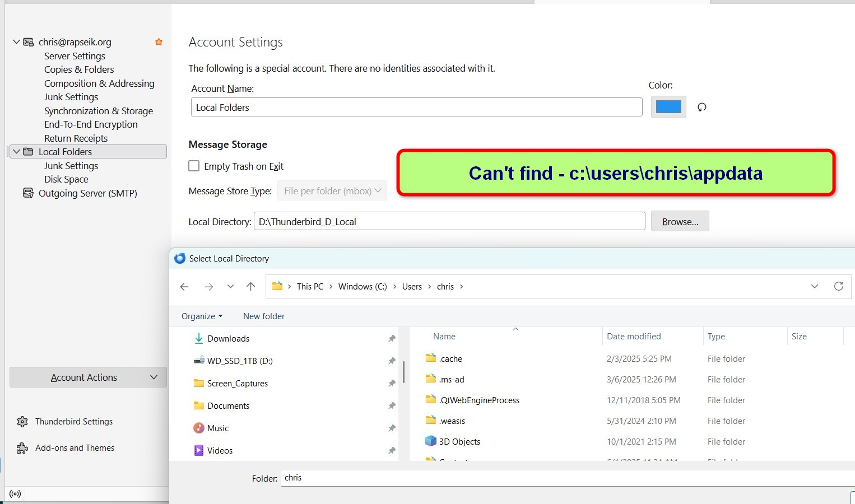Select the .QtWebEngineProcess folder
Image resolution: width=855 pixels, height=504 pixels.
point(479,400)
